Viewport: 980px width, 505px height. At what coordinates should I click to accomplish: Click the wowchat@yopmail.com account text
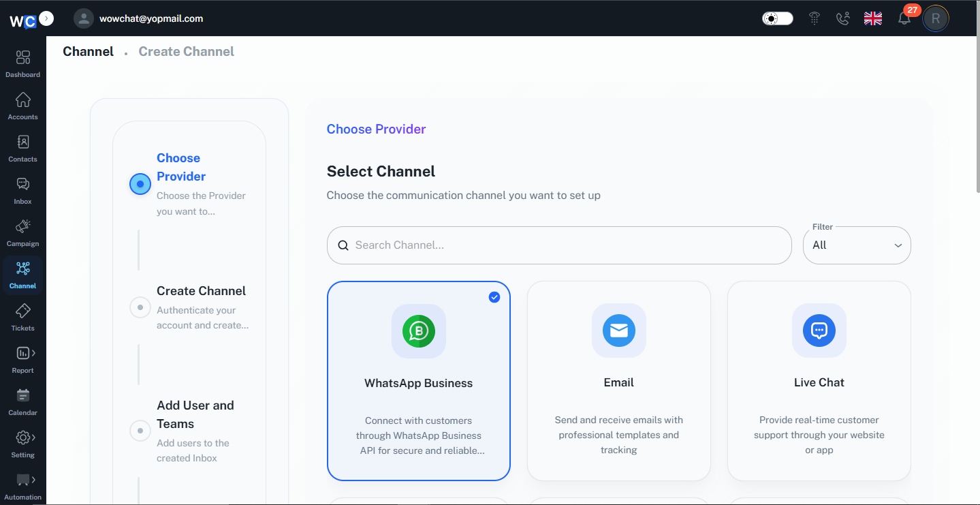click(x=151, y=18)
